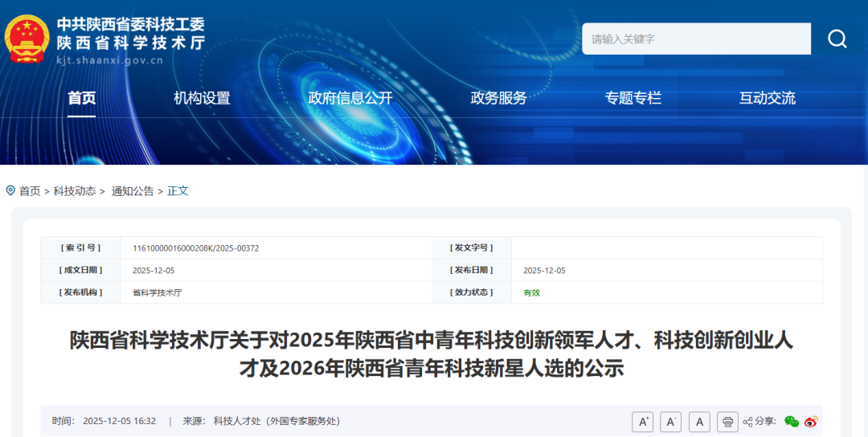Share via the Weibo icon
Screen dimensions: 868x437
(x=811, y=422)
